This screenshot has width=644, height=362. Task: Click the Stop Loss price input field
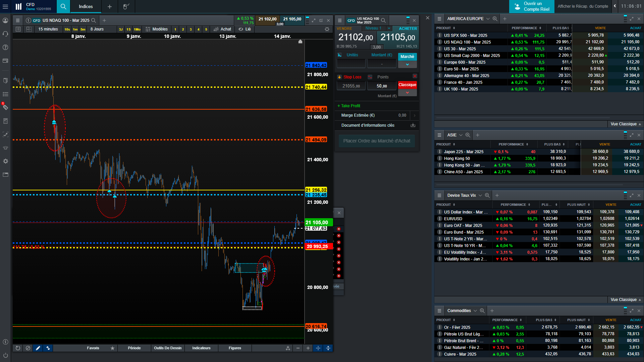(x=351, y=86)
